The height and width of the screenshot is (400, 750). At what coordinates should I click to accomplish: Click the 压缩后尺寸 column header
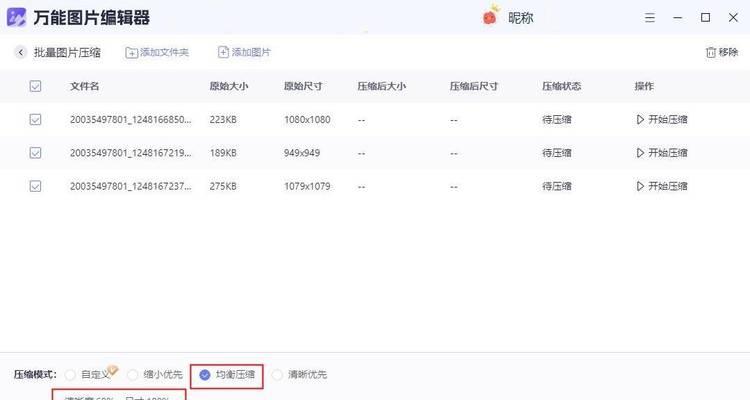tap(474, 86)
